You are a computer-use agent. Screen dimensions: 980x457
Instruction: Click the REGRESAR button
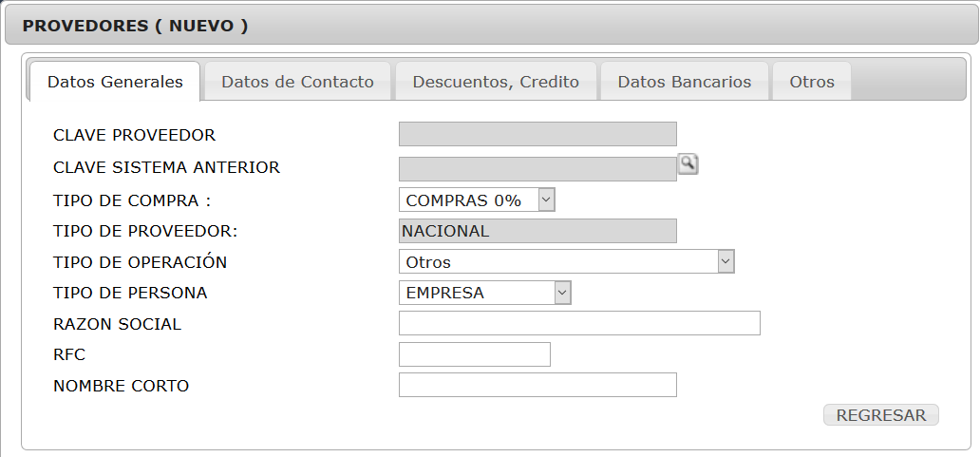tap(880, 415)
